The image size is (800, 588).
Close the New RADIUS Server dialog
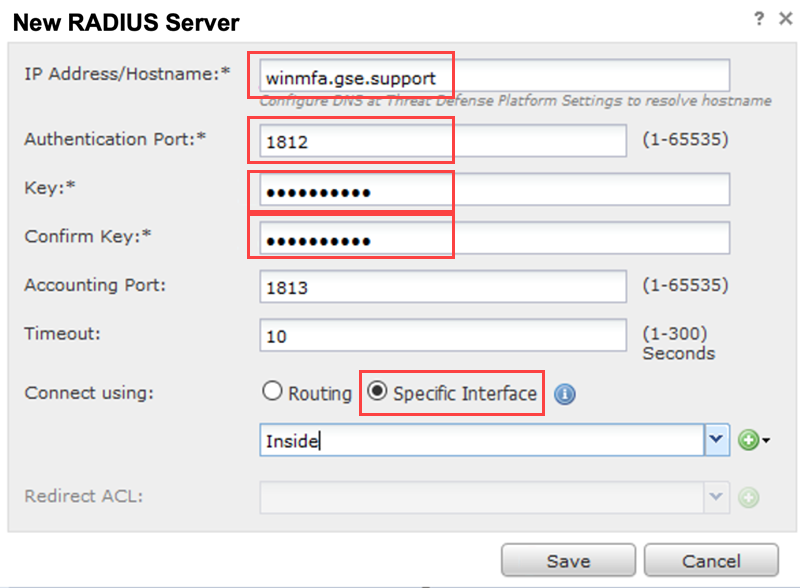786,17
